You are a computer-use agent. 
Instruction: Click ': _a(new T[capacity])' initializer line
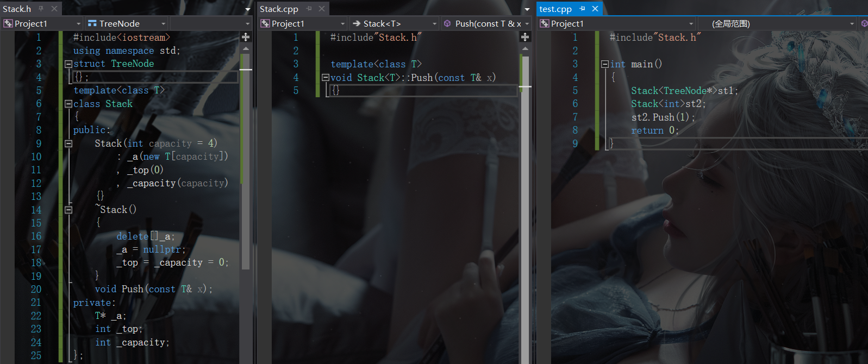tap(172, 156)
